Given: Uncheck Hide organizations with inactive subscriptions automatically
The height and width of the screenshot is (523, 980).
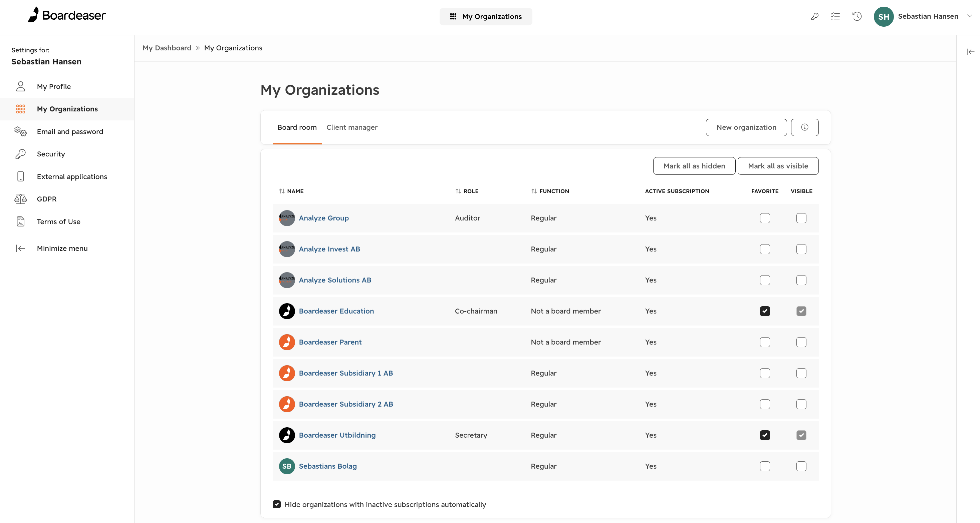Looking at the screenshot, I should (x=277, y=504).
